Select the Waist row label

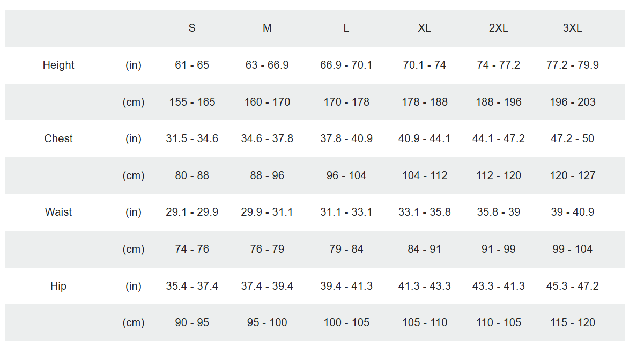(58, 212)
